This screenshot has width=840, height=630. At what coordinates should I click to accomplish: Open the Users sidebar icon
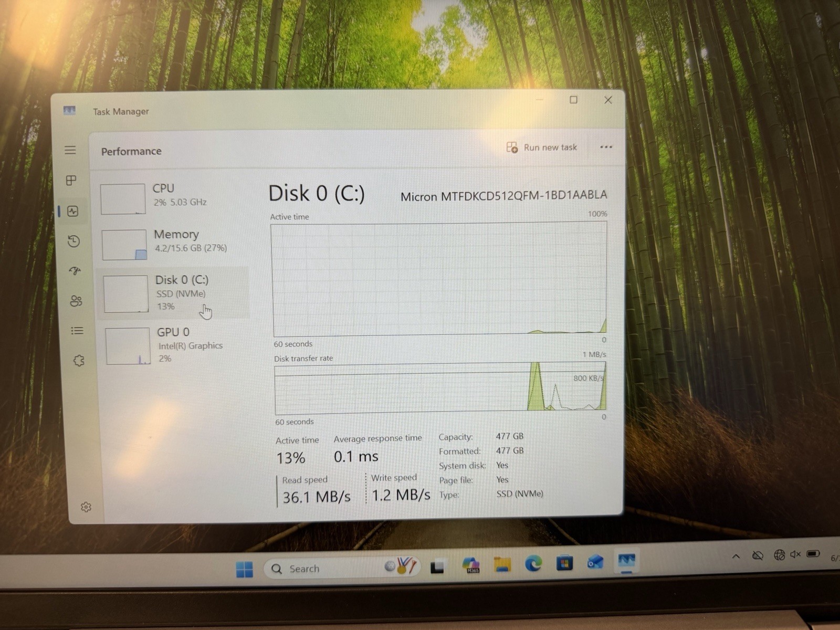(x=76, y=301)
